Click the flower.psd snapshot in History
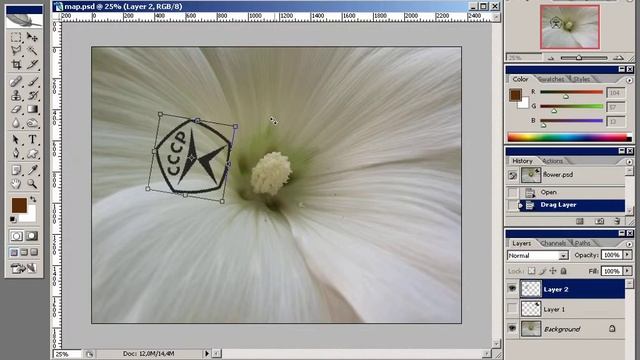The height and width of the screenshot is (360, 640). point(565,175)
